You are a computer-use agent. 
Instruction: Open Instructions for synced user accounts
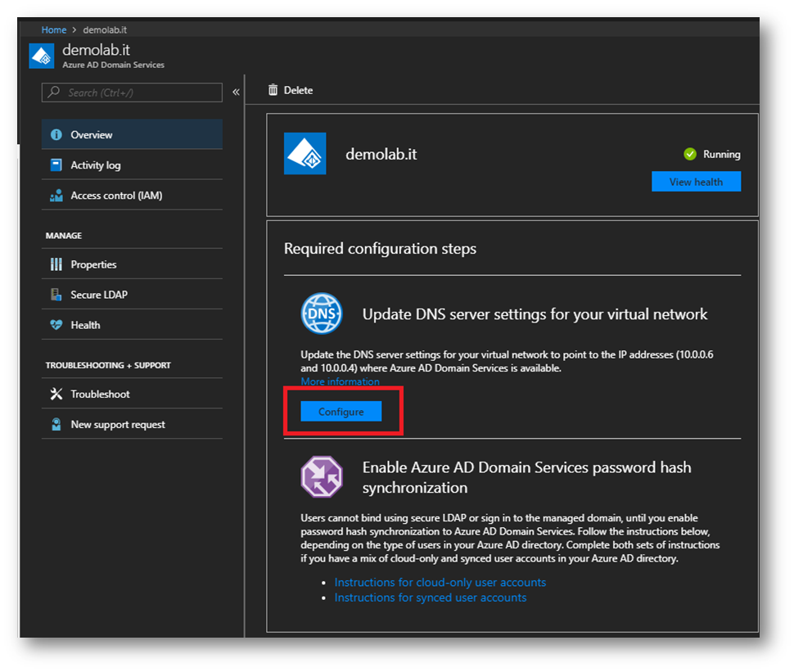(x=431, y=598)
